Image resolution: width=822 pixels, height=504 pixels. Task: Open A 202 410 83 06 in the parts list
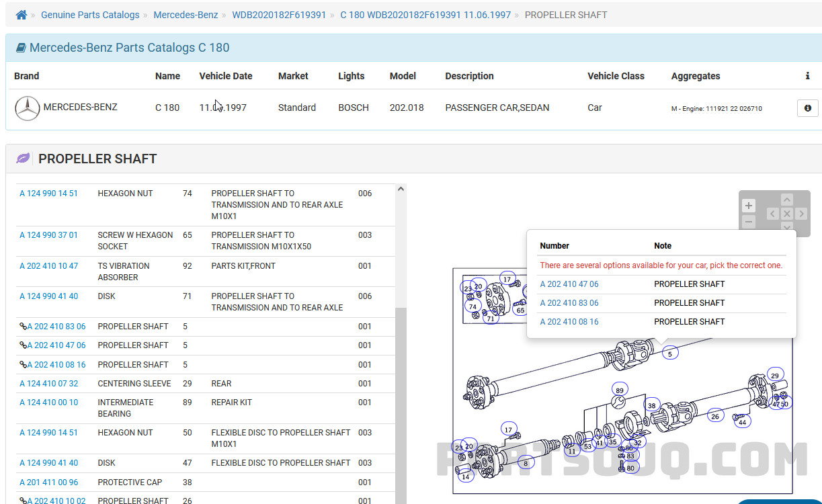(56, 327)
